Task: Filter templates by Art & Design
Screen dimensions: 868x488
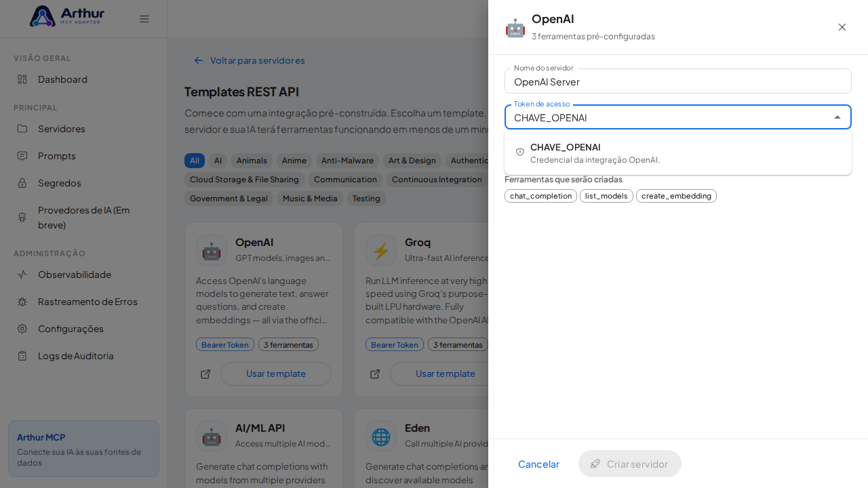Action: [412, 161]
